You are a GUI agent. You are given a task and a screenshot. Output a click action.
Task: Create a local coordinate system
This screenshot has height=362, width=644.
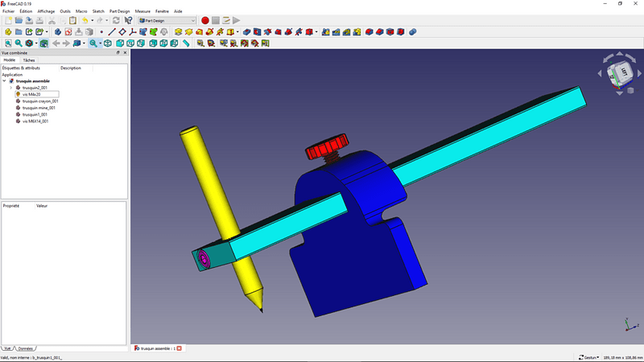(133, 32)
